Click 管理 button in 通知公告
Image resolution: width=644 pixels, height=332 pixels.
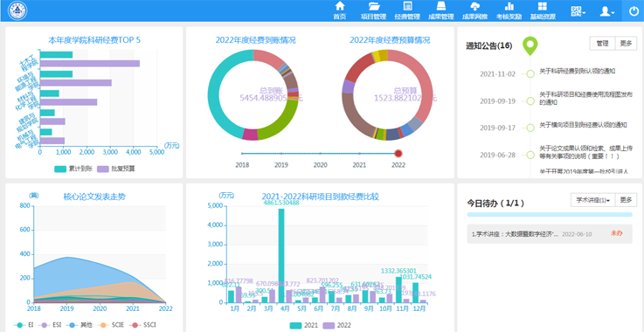[x=603, y=44]
